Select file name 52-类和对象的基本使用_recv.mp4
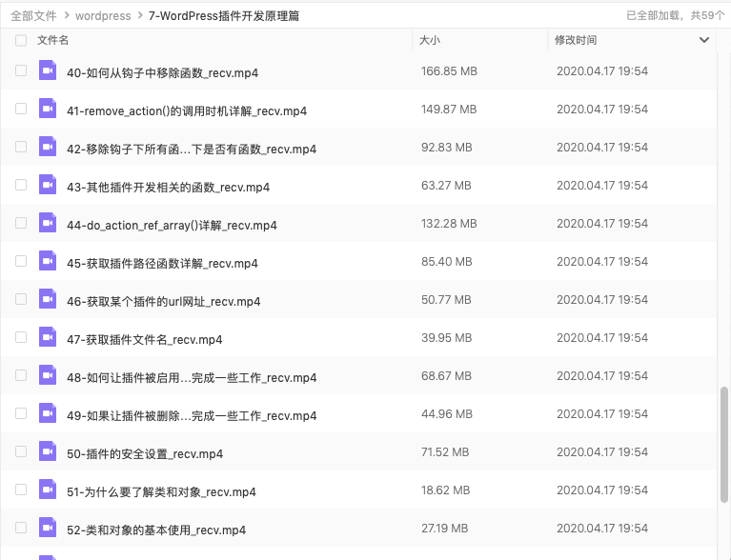731x560 pixels. (156, 530)
